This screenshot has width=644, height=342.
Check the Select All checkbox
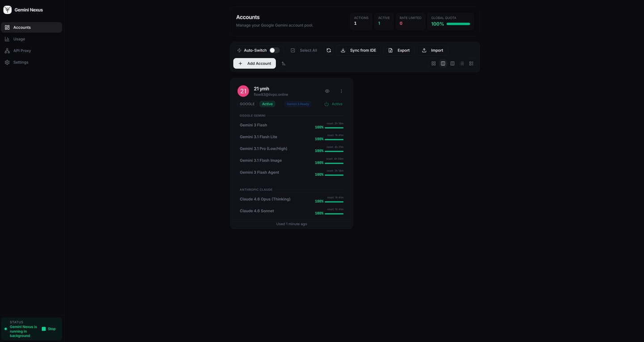point(293,51)
